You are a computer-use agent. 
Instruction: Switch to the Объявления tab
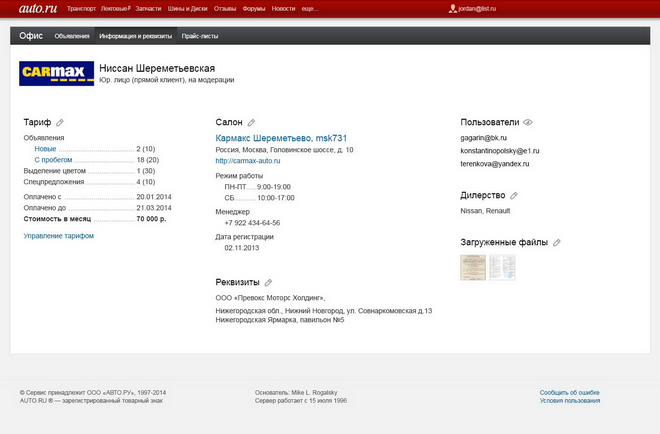(72, 36)
